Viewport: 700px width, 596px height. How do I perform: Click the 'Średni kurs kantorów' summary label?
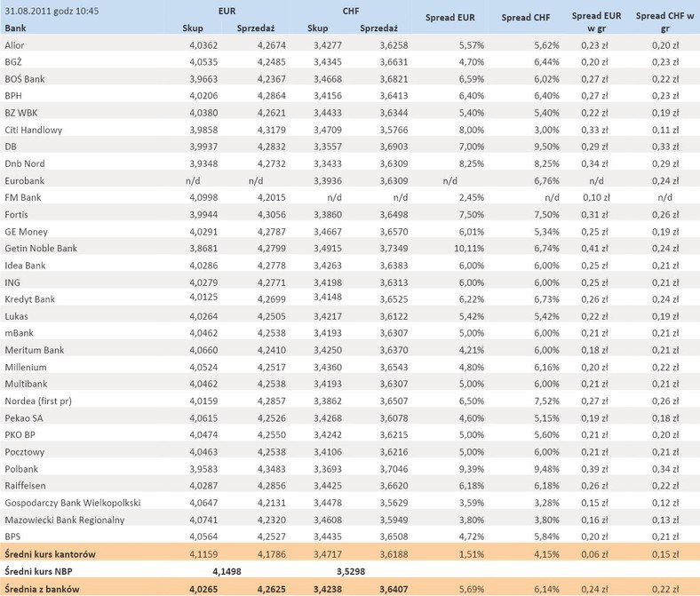(50, 554)
